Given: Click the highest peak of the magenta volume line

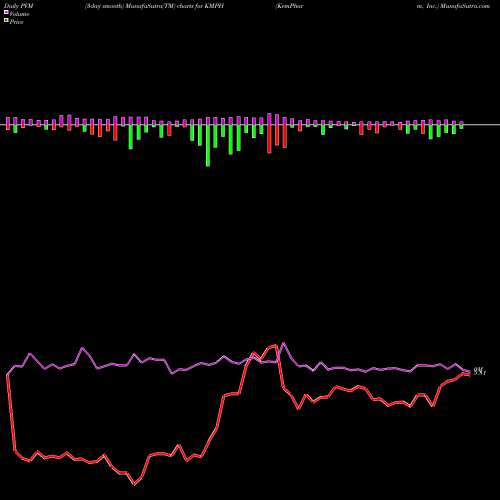Looking at the screenshot, I should pyautogui.click(x=284, y=343).
